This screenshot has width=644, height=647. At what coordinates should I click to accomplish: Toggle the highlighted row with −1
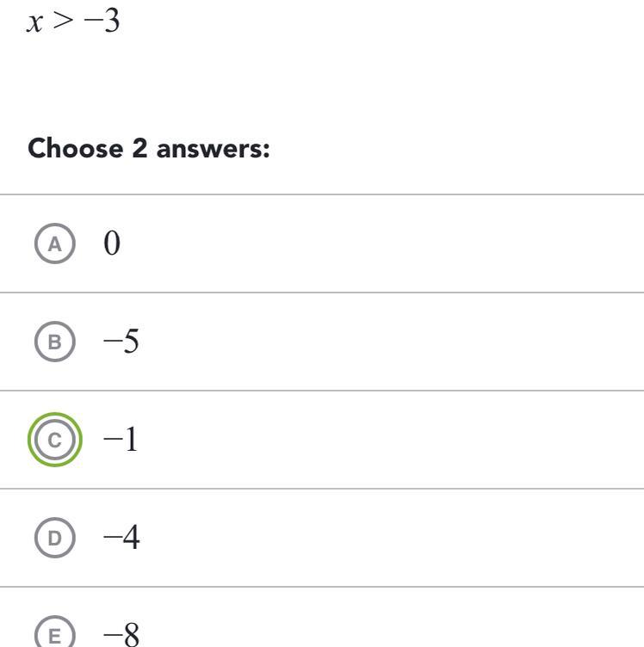click(344, 441)
